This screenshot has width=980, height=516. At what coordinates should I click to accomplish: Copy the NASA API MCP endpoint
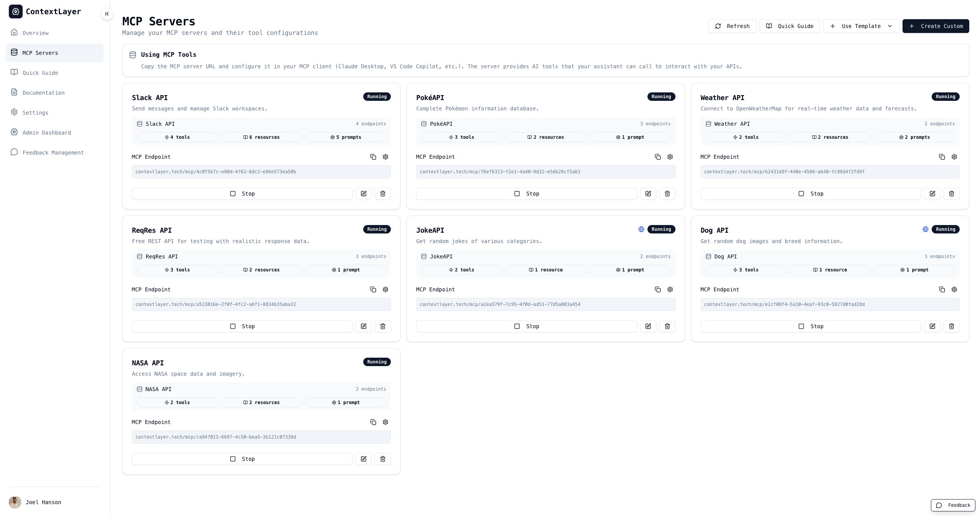(373, 422)
